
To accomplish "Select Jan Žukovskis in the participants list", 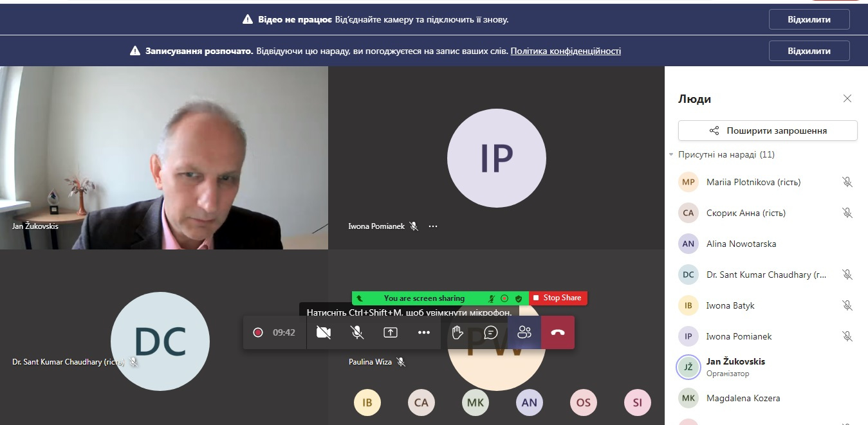I will tap(735, 366).
